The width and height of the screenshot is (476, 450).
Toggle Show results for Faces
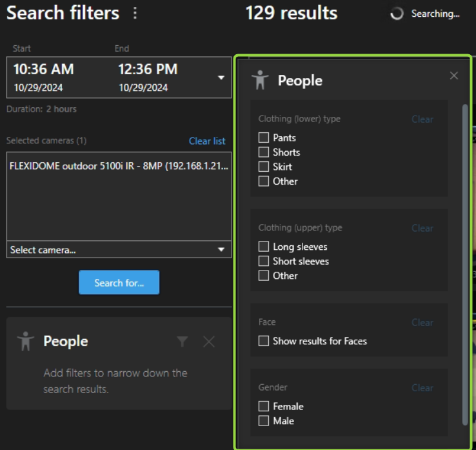coord(264,341)
